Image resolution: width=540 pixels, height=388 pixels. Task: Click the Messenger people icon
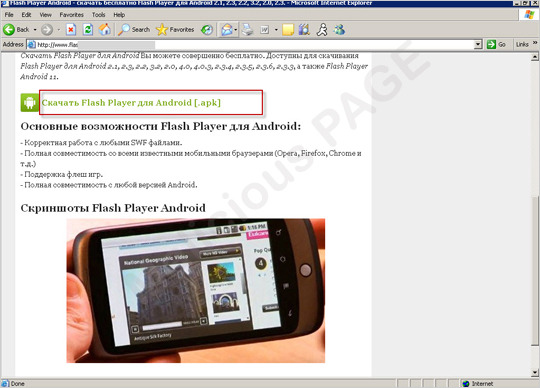pyautogui.click(x=339, y=30)
